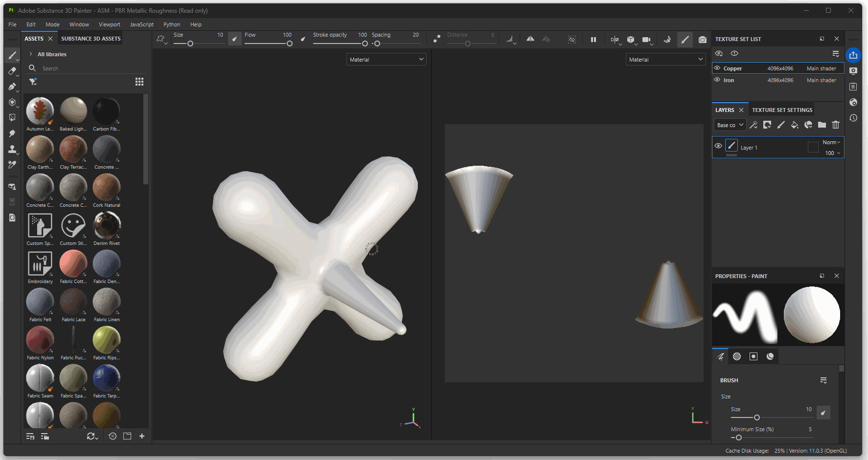Open the Substance 3D Assets tab
This screenshot has height=460, width=868.
tap(91, 39)
